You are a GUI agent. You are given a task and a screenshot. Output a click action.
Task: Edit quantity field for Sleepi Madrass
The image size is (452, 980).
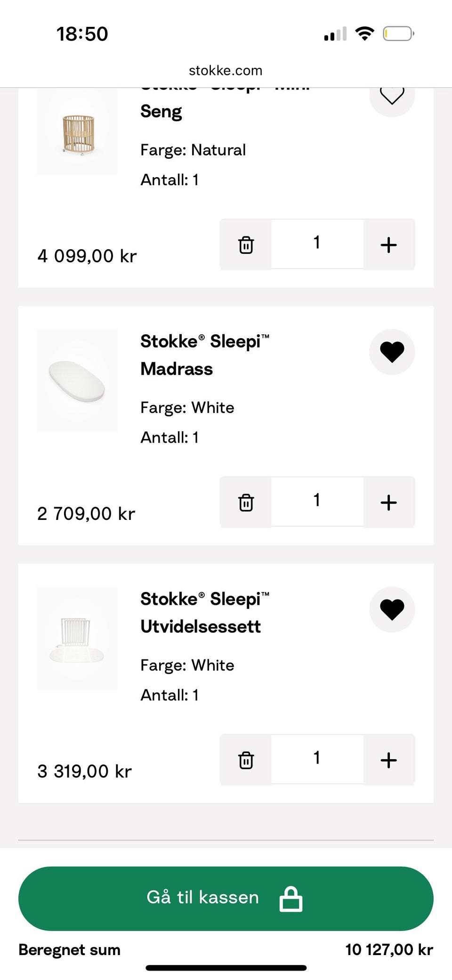point(317,501)
